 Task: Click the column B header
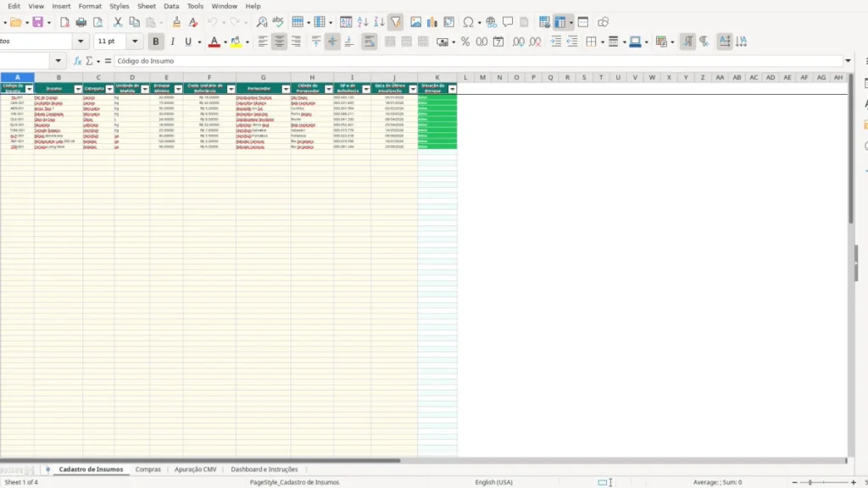tap(58, 77)
